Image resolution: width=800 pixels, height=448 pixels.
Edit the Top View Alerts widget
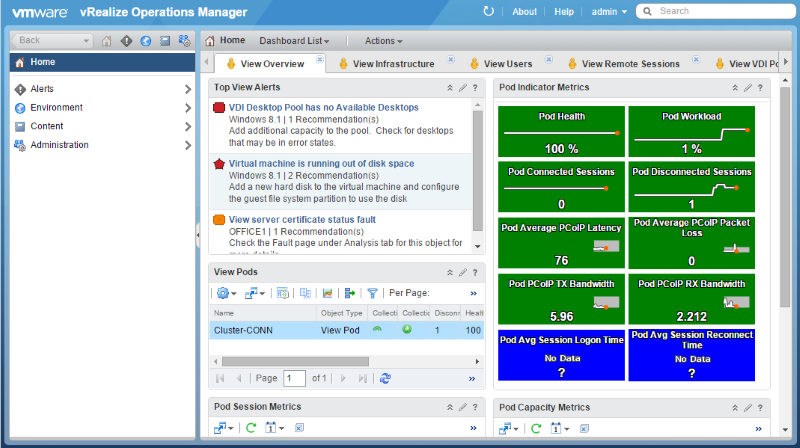pyautogui.click(x=462, y=88)
